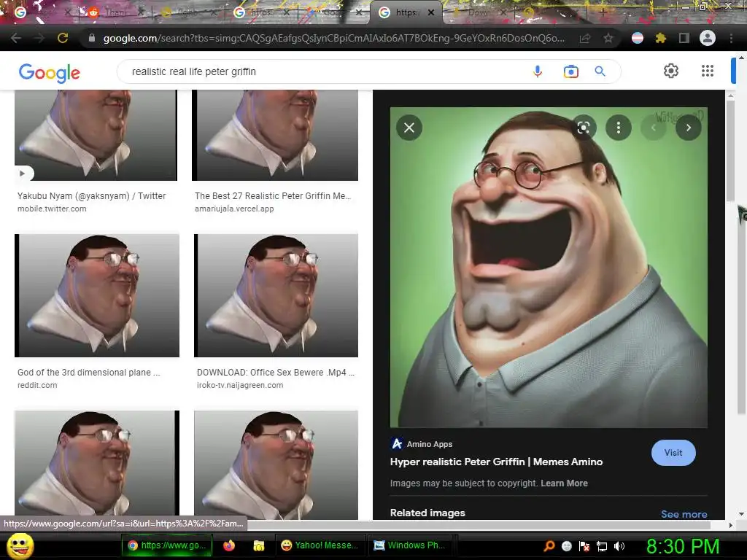Viewport: 747px width, 560px height.
Task: Go to Google home via the logo
Action: (x=50, y=72)
